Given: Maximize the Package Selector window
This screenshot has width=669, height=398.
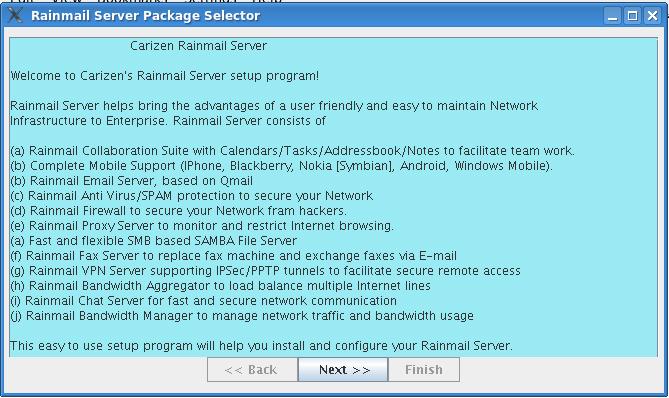Looking at the screenshot, I should click(632, 16).
